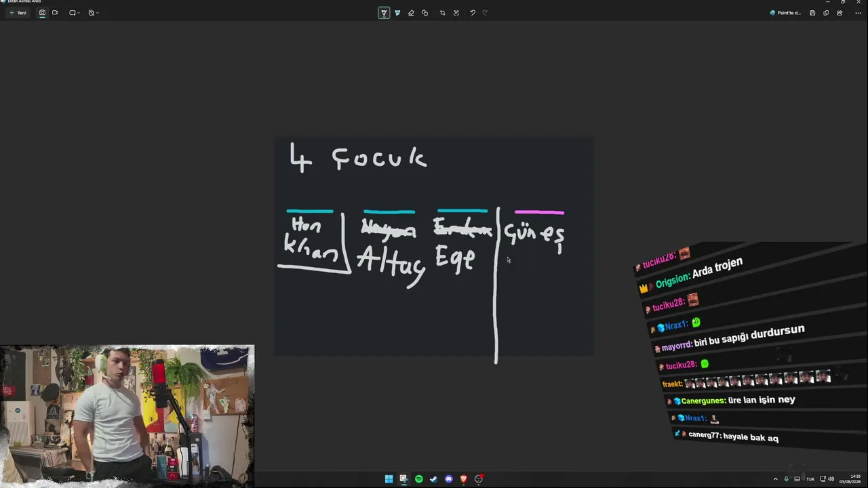Open the clock and date panel

pos(850,479)
